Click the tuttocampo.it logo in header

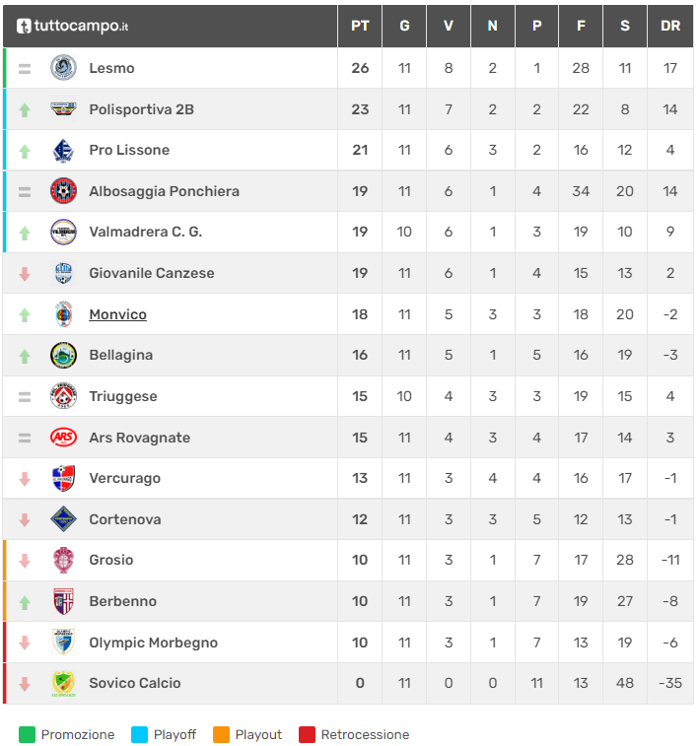(x=73, y=26)
